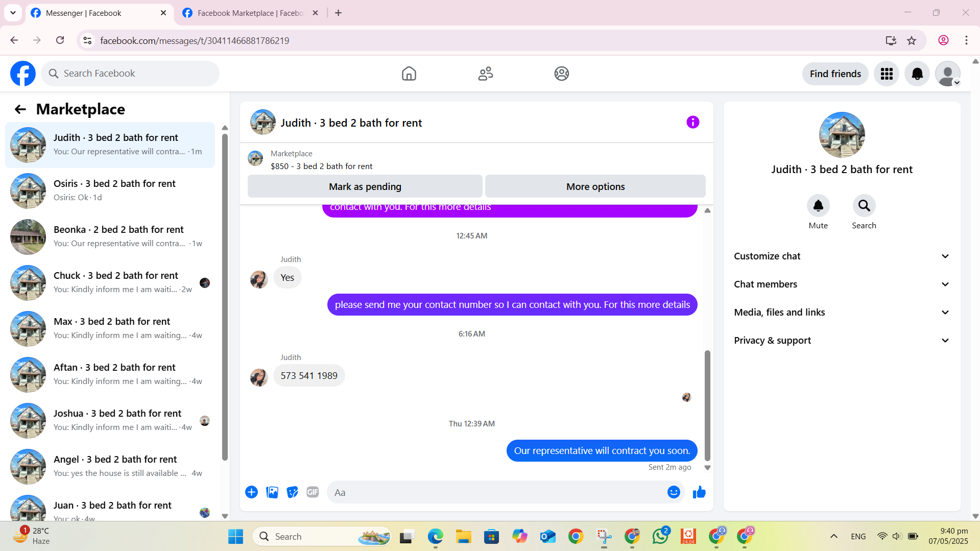
Task: Click the More options button
Action: 595,186
